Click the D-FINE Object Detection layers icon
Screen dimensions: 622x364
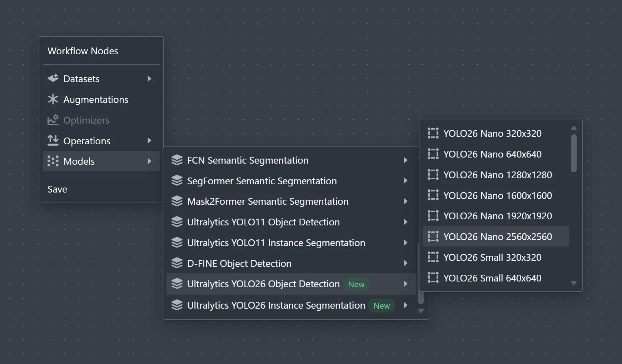tap(177, 263)
